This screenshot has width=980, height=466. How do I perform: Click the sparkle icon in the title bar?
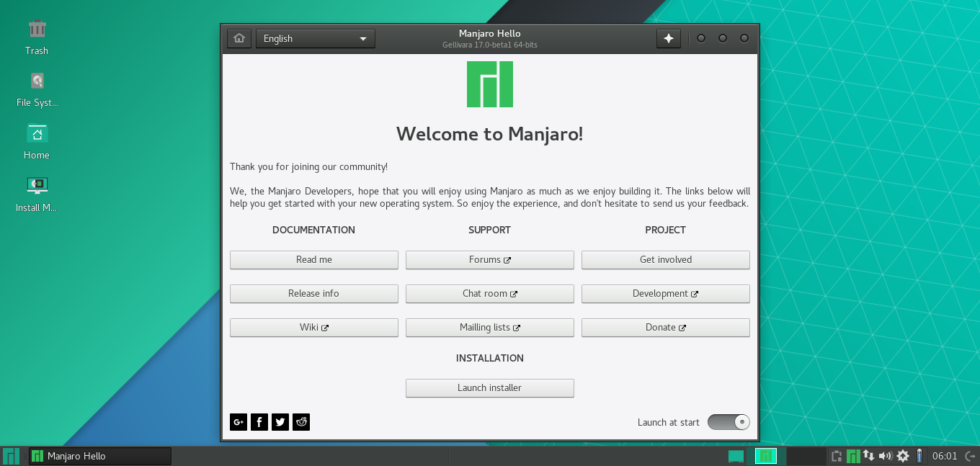667,38
